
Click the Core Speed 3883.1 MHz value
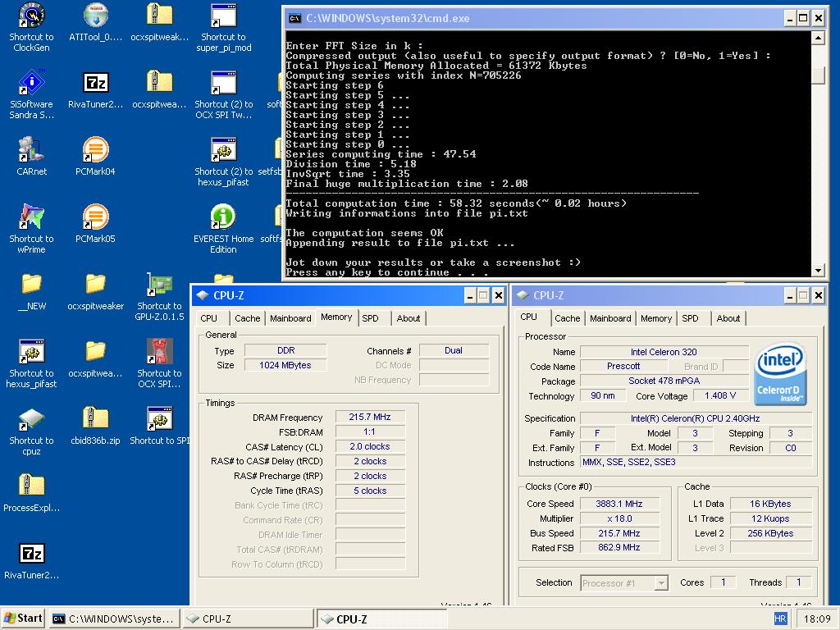(x=619, y=504)
